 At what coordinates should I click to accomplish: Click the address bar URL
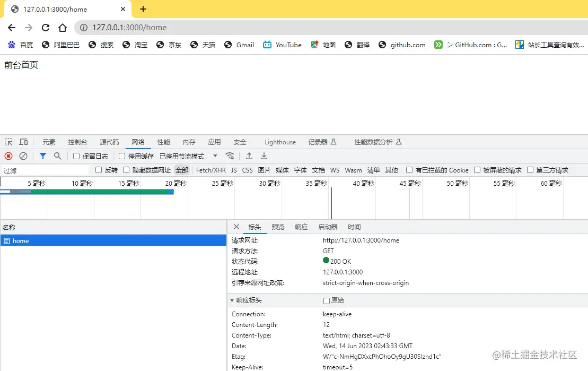coord(129,28)
